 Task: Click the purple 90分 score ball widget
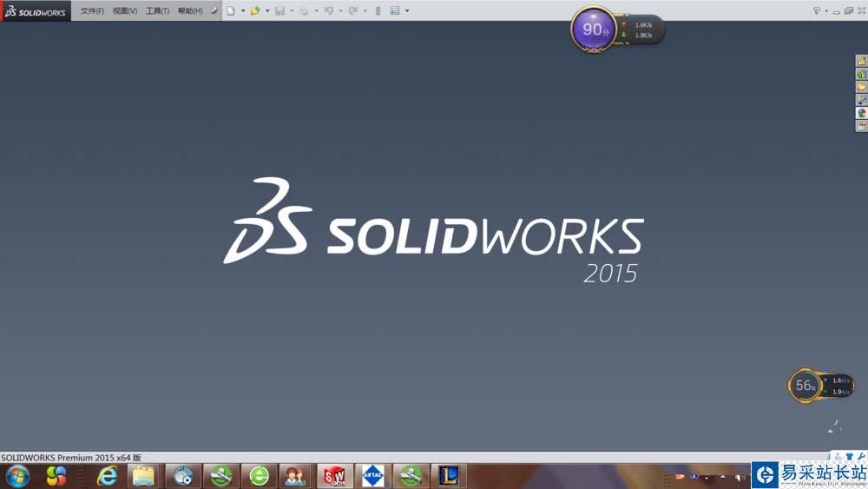click(595, 30)
